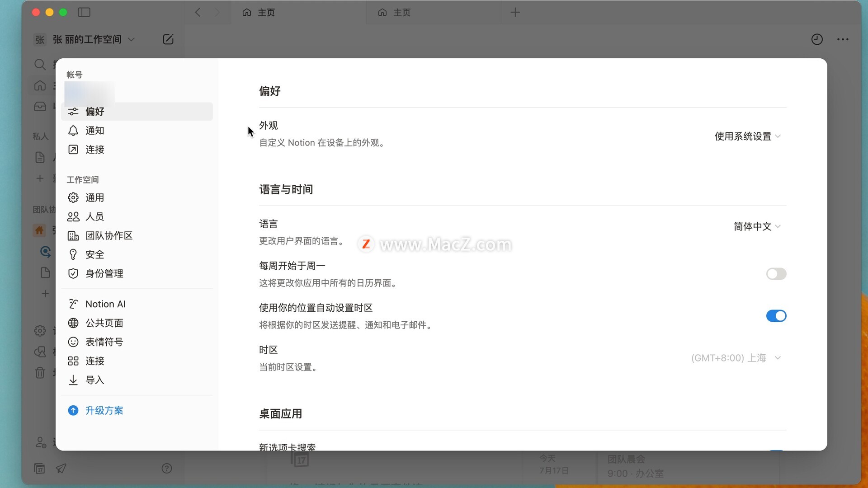
Task: Go forward with the right arrow
Action: [217, 12]
